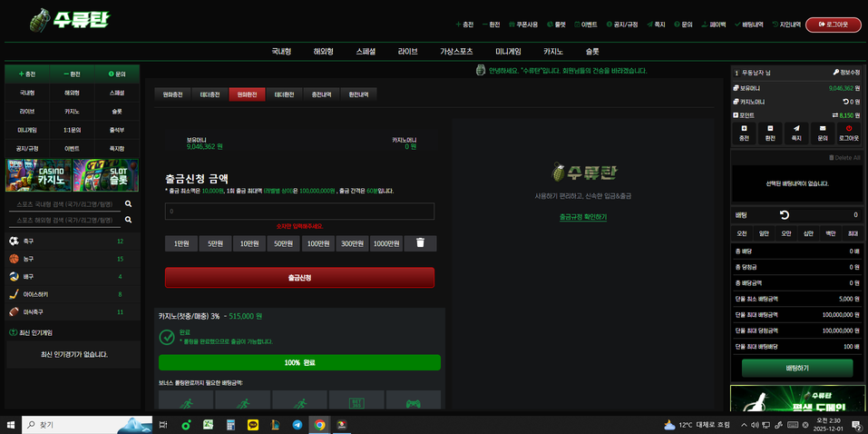Image resolution: width=868 pixels, height=434 pixels.
Task: Click the withdrawal amount input field
Action: click(x=299, y=212)
